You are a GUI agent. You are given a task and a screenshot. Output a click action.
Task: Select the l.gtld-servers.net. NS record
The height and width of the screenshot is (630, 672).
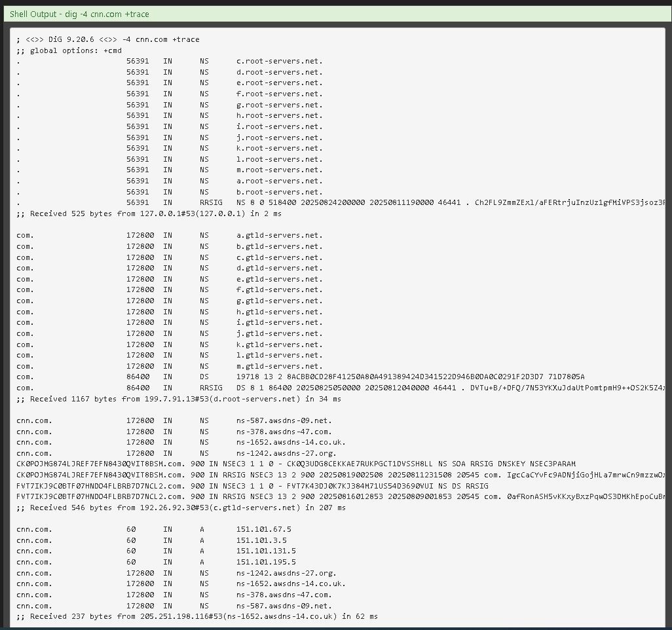[170, 356]
